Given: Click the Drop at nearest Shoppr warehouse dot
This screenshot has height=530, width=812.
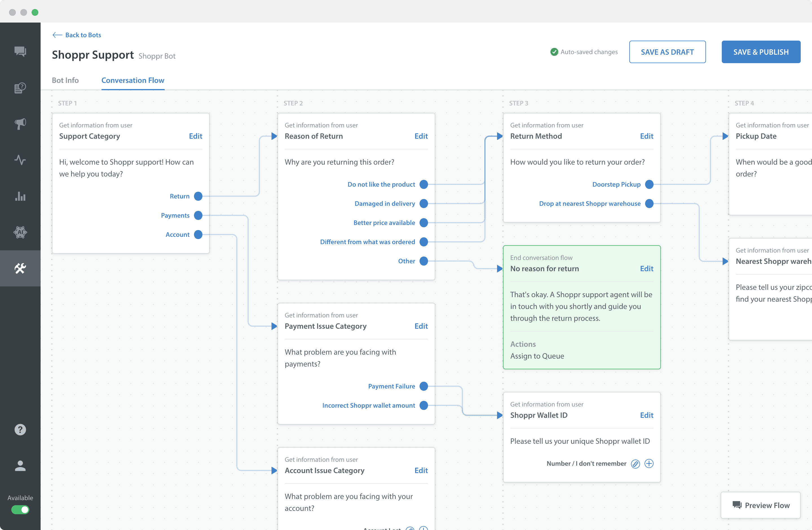Looking at the screenshot, I should click(649, 203).
